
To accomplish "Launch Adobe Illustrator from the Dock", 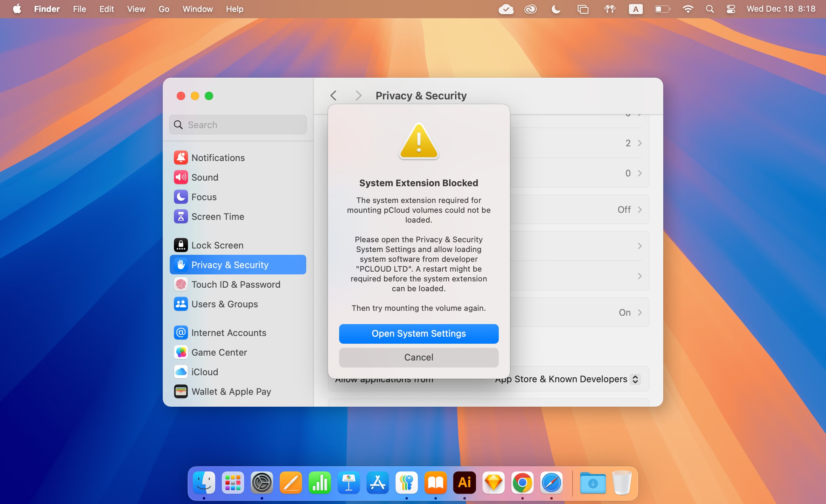I will (x=464, y=483).
